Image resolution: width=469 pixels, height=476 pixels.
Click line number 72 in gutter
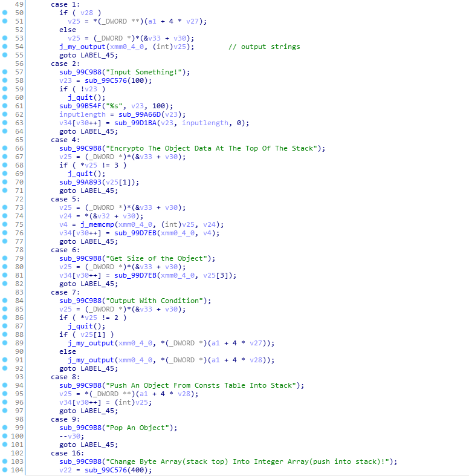click(x=19, y=199)
